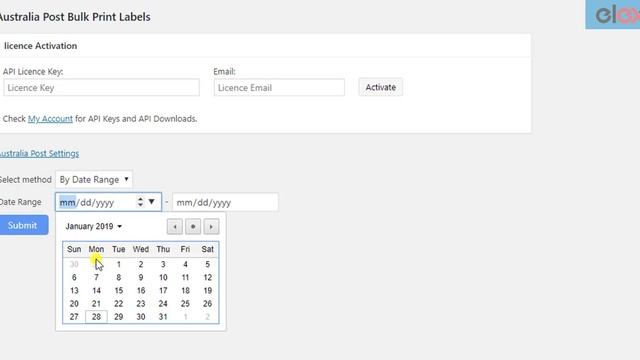Select January 24 in the calendar
Screen dimensions: 640x360
pos(163,304)
